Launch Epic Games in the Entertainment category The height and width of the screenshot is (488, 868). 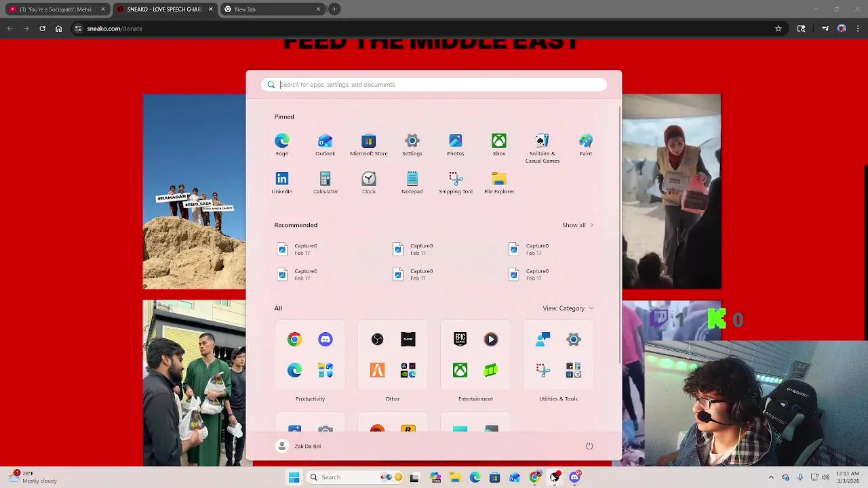point(460,340)
